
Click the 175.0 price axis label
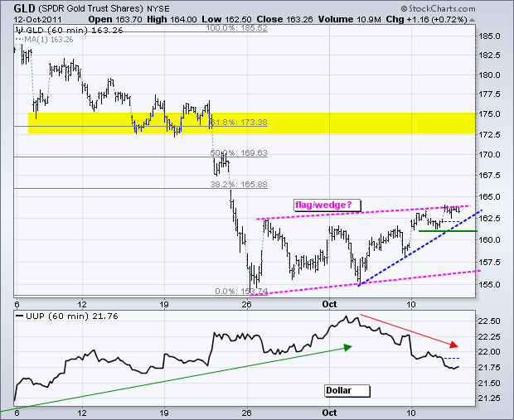pos(489,114)
